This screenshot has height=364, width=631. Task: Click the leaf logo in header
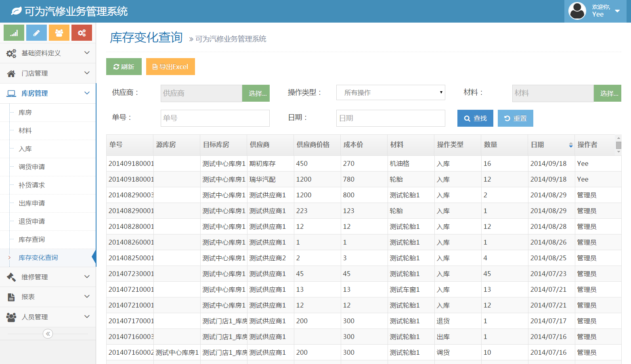click(16, 11)
